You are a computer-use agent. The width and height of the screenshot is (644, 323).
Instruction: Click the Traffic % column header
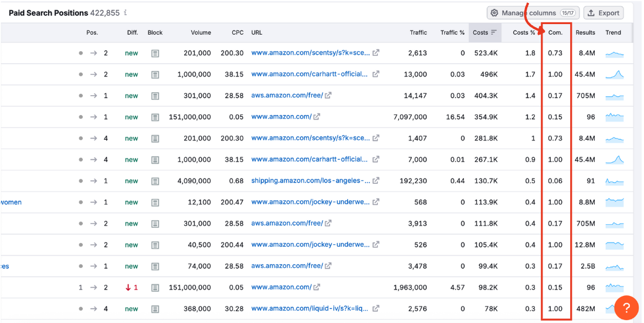pos(452,32)
